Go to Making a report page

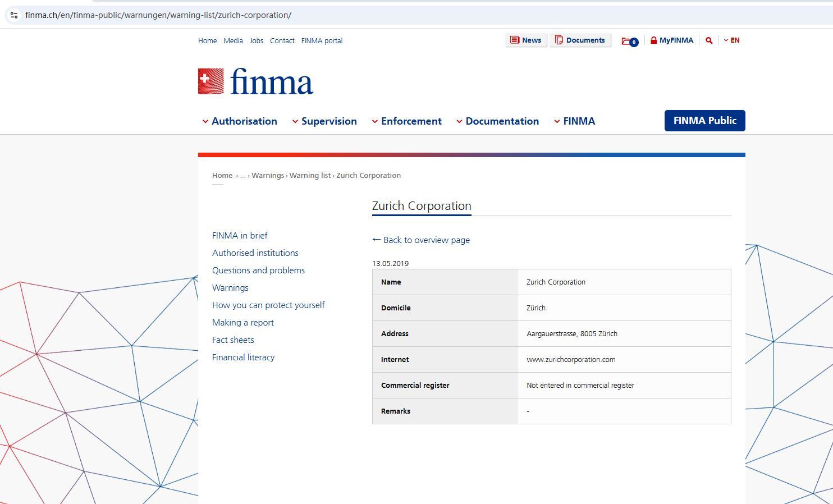tap(242, 323)
